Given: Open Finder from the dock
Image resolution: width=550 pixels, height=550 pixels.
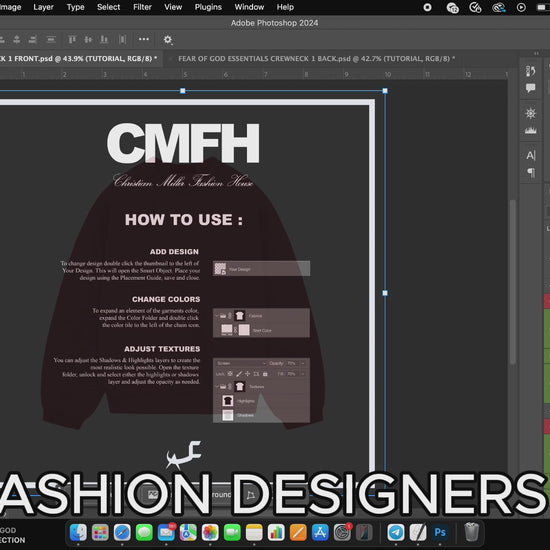Looking at the screenshot, I should point(78,532).
